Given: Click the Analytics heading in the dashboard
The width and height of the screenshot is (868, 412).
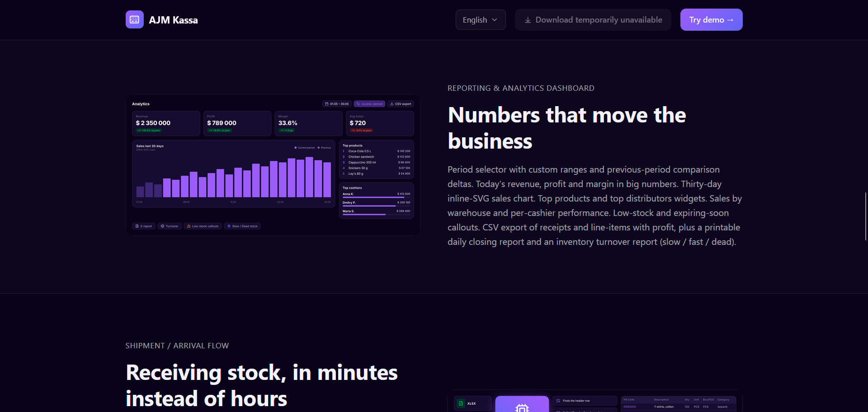Looking at the screenshot, I should 141,104.
